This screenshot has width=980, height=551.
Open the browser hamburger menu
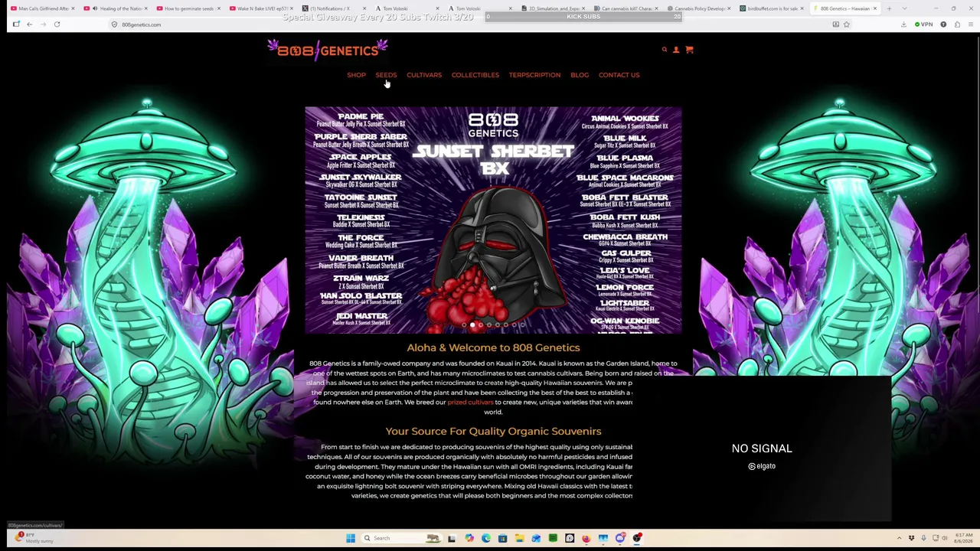point(970,24)
